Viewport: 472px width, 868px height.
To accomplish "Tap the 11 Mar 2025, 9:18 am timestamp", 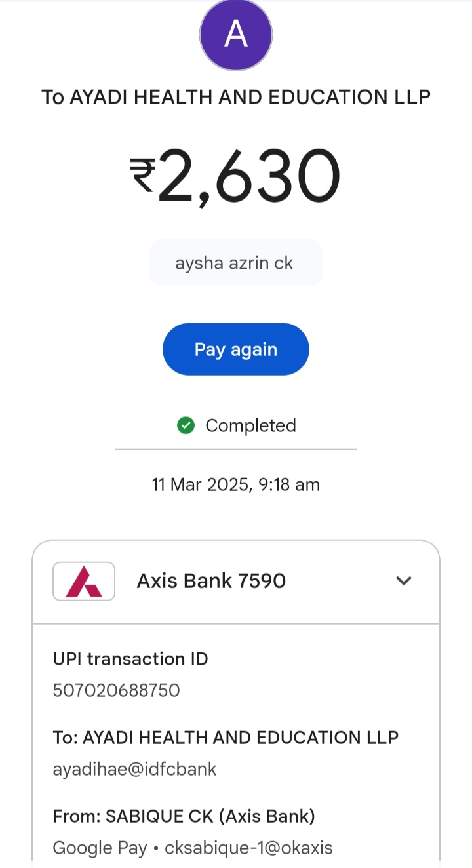I will [236, 485].
